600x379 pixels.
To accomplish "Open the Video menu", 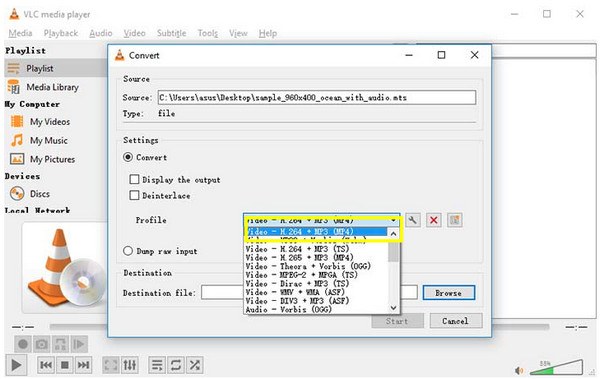I will (134, 33).
